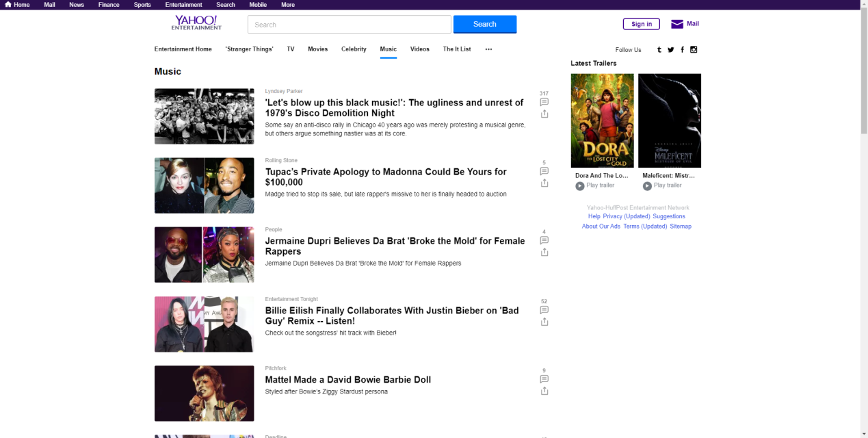Open Finance in the top purple bar
Screen dimensions: 868x438
[108, 5]
